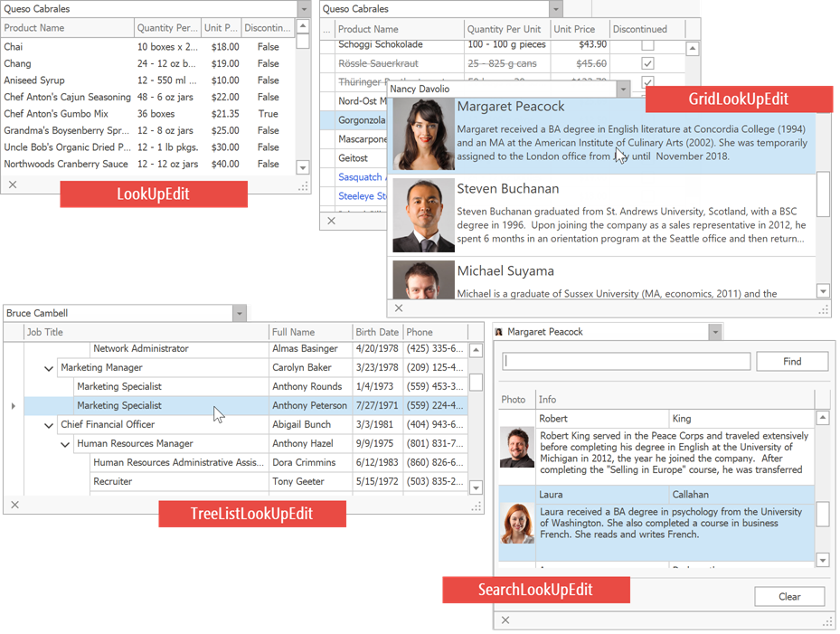840x634 pixels.
Task: Click scroll up arrow in job title tree
Action: pyautogui.click(x=476, y=351)
